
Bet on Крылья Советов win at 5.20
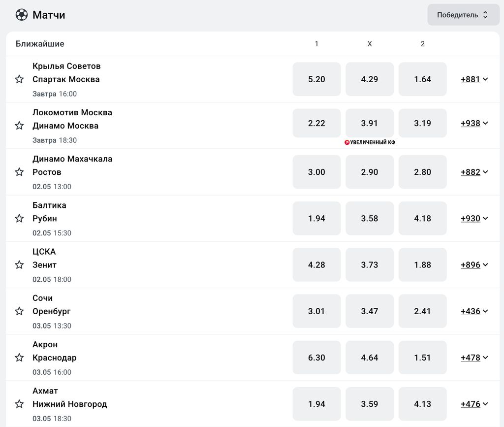click(316, 79)
